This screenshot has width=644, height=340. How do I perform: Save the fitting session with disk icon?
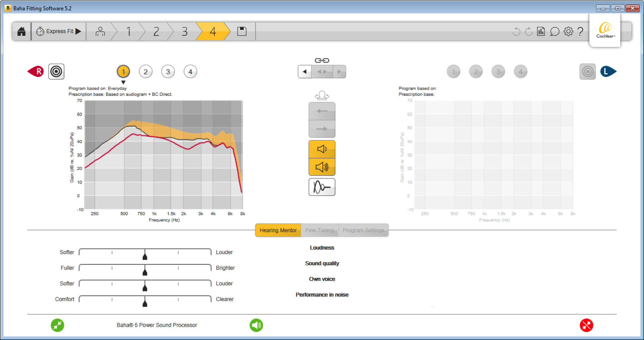click(x=242, y=31)
